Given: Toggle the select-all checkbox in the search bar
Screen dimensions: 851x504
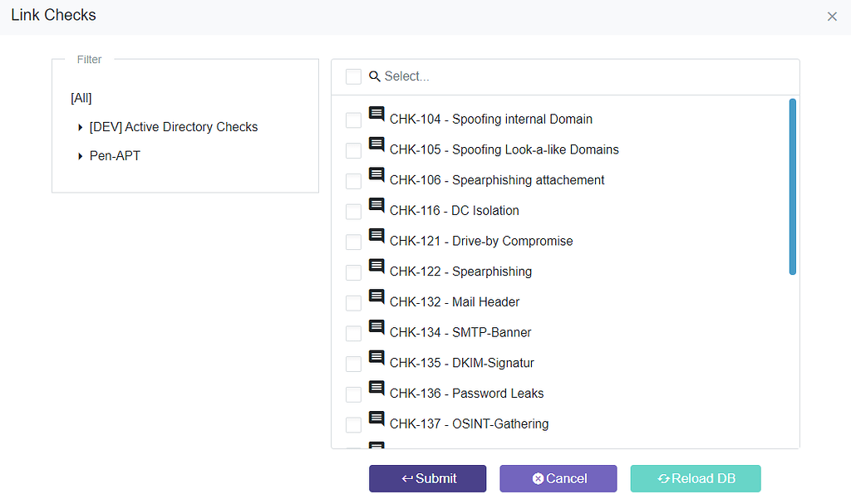Looking at the screenshot, I should pyautogui.click(x=353, y=76).
